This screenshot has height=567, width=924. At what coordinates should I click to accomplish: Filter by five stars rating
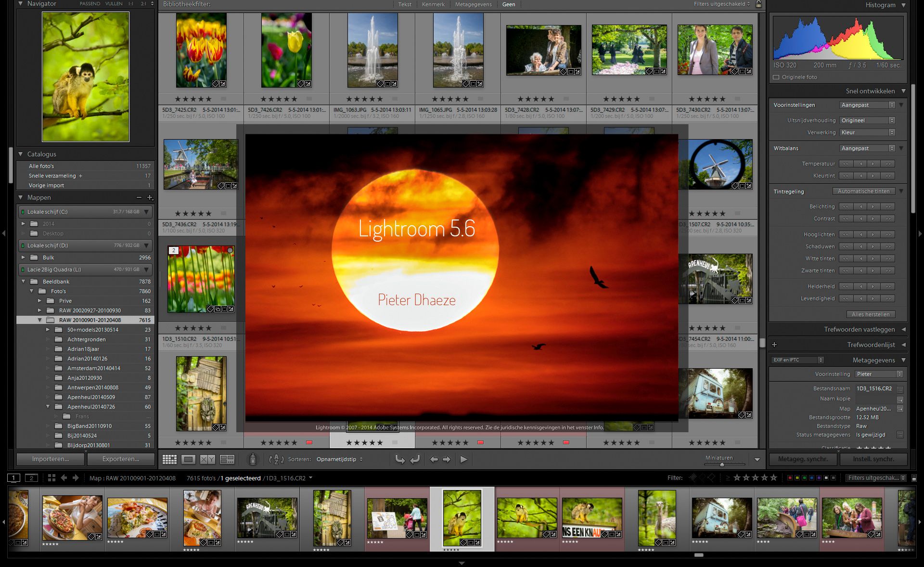click(774, 477)
